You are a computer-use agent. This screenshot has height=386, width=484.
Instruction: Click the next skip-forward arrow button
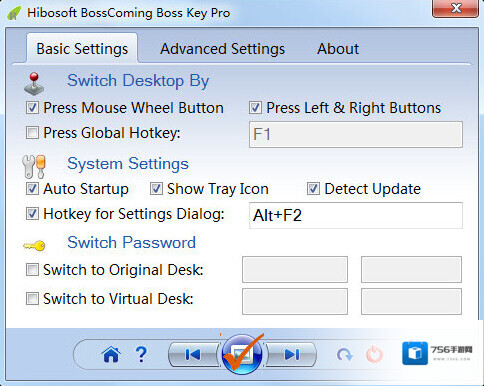[291, 355]
